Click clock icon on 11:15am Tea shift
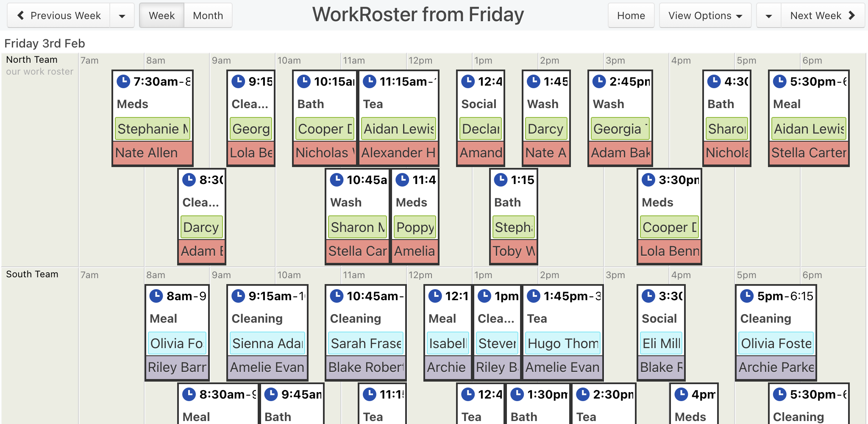 coord(370,81)
